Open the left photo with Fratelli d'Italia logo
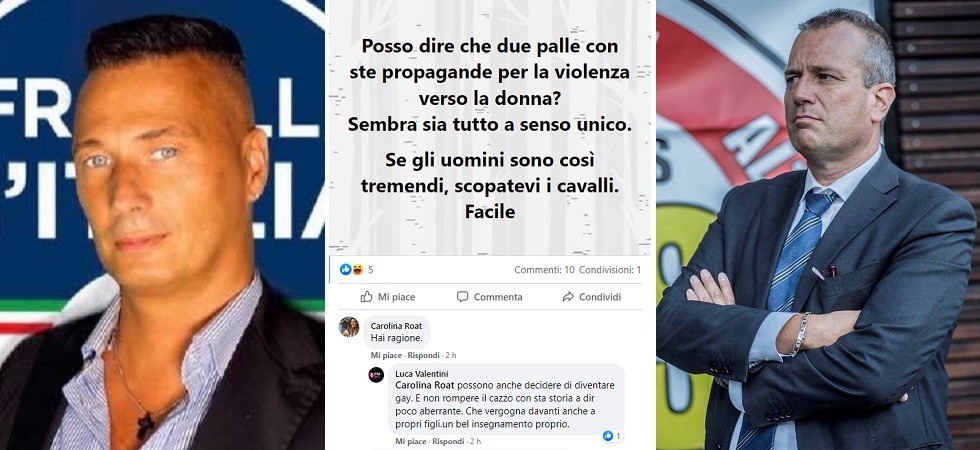The width and height of the screenshot is (980, 450). [x=162, y=225]
